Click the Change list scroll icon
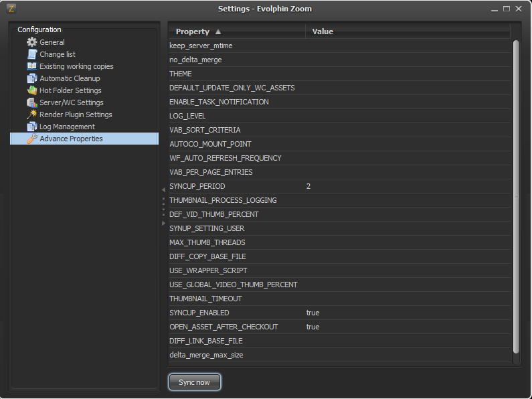This screenshot has width=532, height=399. point(32,54)
